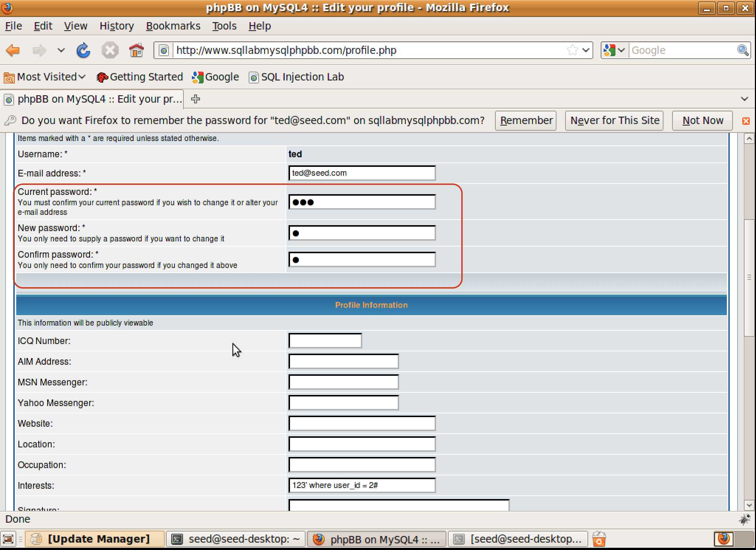Click the Occupation input field

click(362, 465)
